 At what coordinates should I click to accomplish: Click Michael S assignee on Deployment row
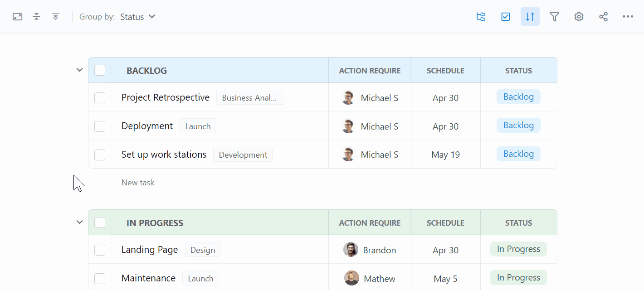[370, 126]
